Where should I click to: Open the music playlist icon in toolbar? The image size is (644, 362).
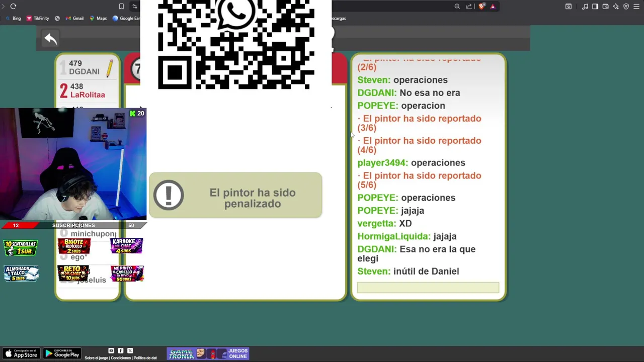click(x=585, y=7)
